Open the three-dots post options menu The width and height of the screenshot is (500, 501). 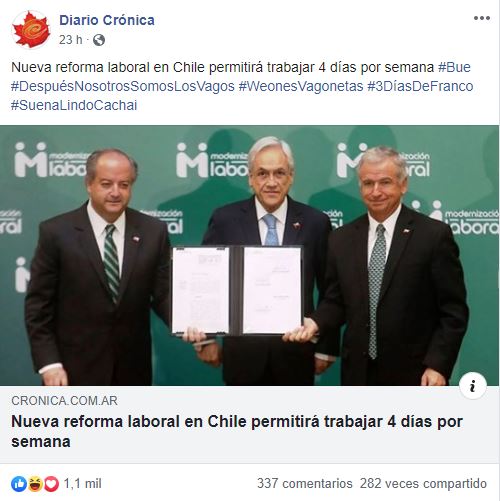coord(482,18)
